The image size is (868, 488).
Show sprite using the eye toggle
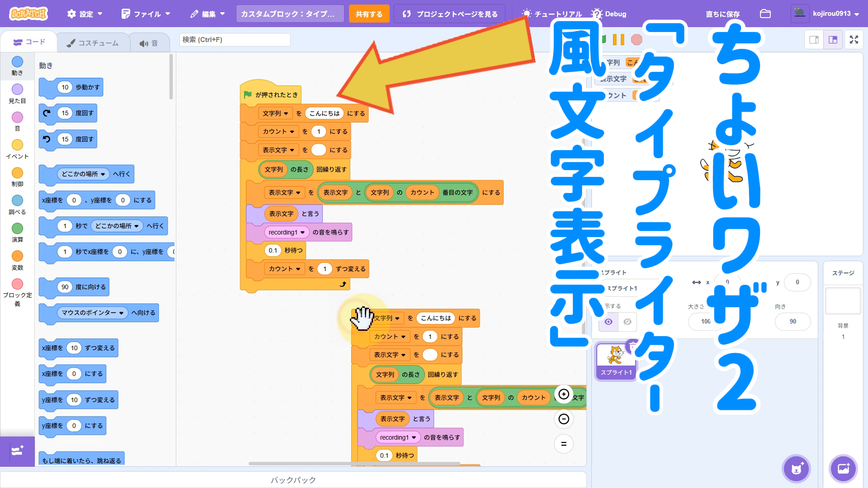tap(609, 322)
